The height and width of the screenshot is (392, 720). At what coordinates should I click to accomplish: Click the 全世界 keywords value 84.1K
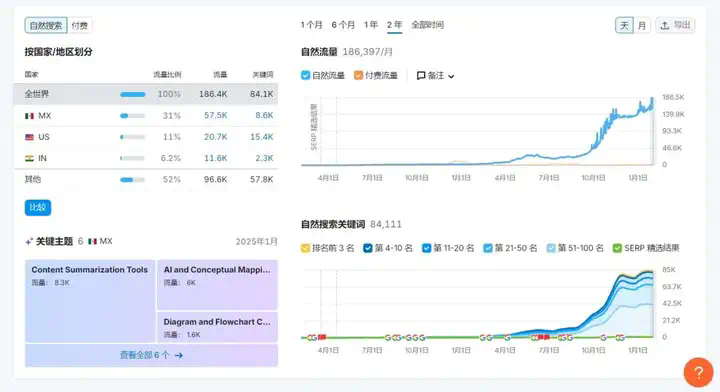coord(262,94)
